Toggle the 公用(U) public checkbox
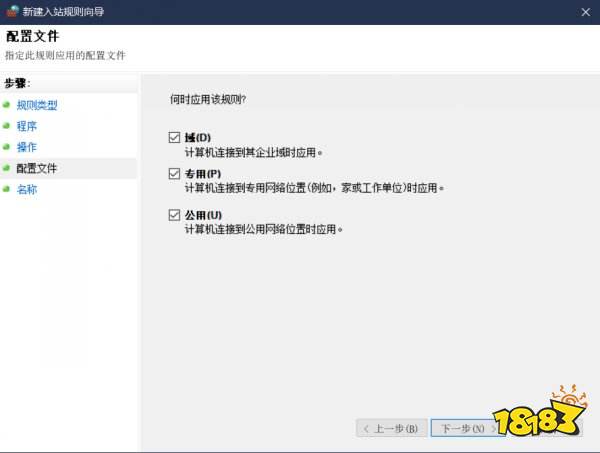 click(x=174, y=215)
